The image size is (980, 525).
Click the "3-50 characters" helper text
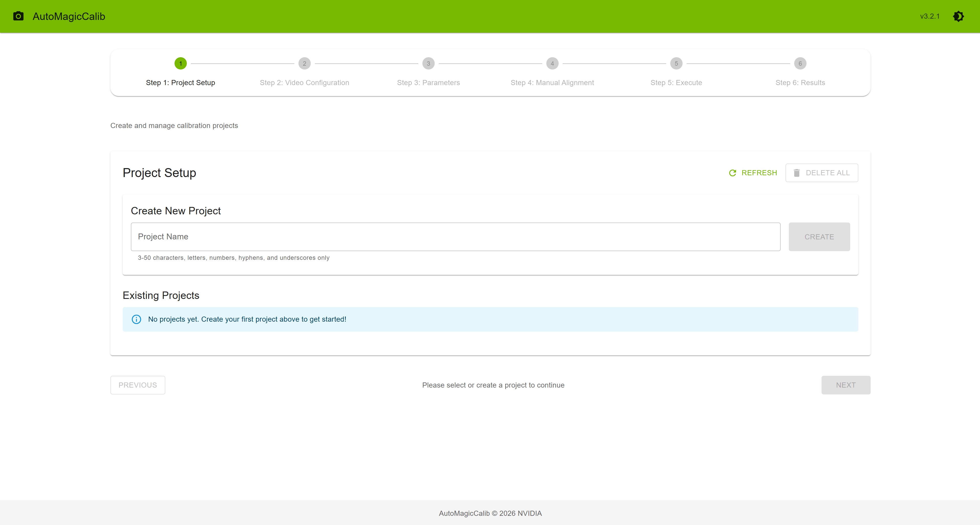pos(234,258)
